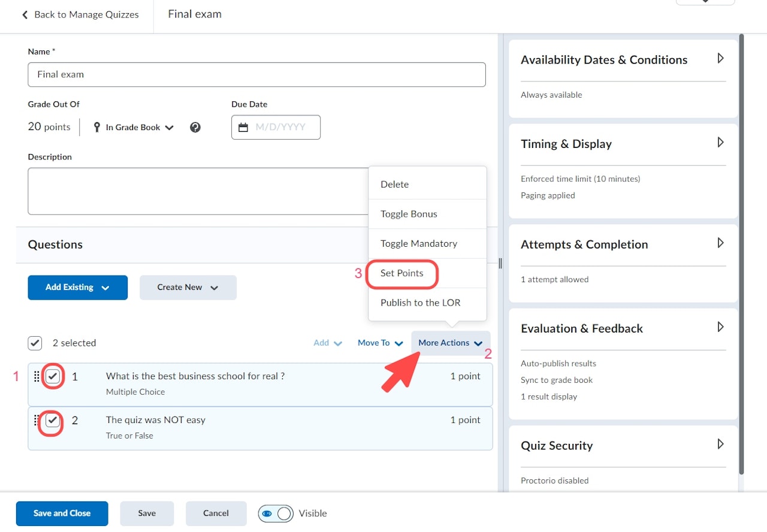Uncheck the question 1 checkbox
The height and width of the screenshot is (532, 767).
point(53,376)
